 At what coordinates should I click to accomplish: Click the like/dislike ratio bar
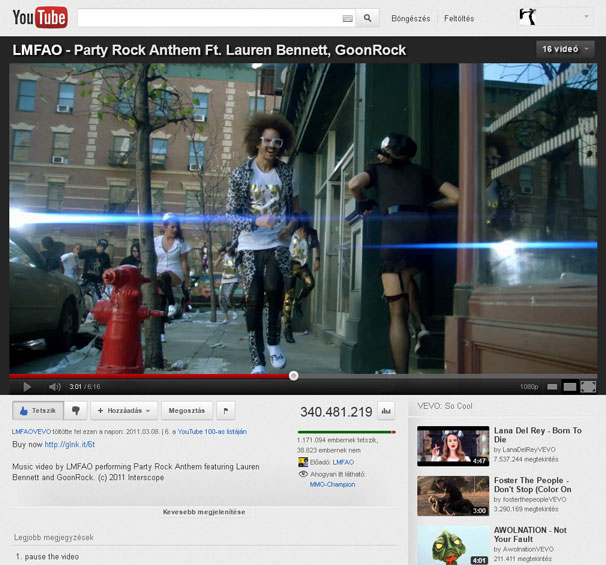(347, 432)
